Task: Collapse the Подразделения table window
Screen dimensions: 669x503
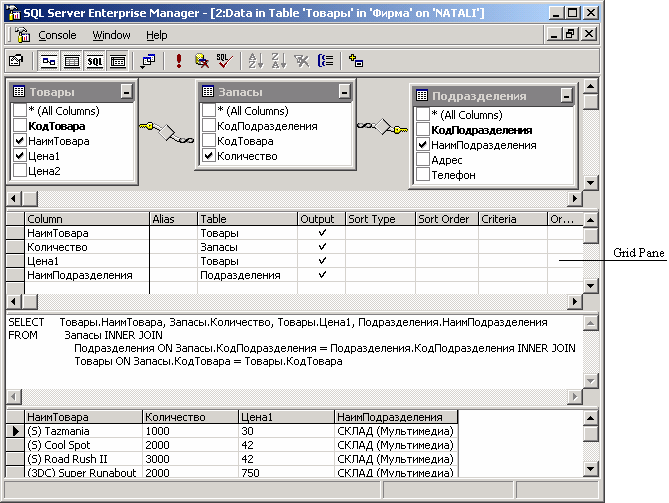Action: click(x=566, y=96)
